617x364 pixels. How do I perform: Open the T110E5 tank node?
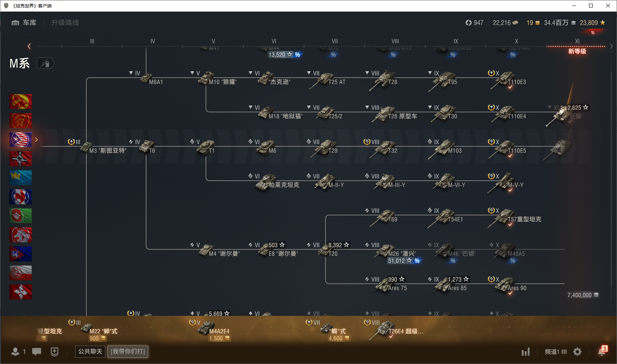[508, 148]
